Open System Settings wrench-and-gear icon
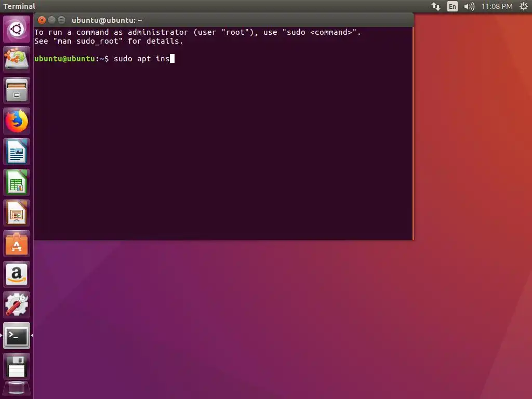This screenshot has height=399, width=532. click(16, 305)
